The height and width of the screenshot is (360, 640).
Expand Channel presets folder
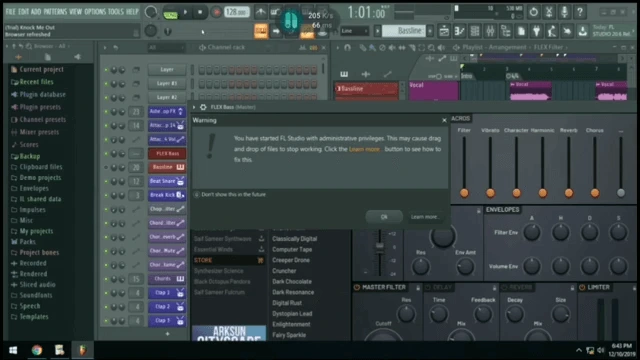(38, 120)
